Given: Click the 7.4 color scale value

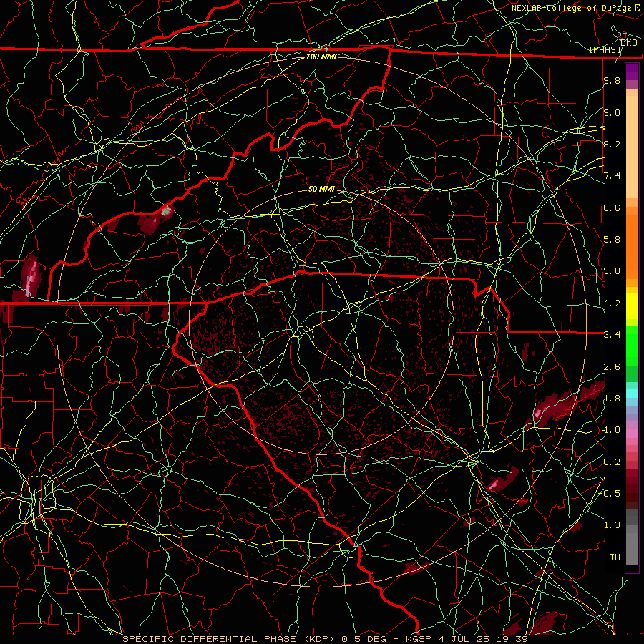Looking at the screenshot, I should tap(612, 176).
